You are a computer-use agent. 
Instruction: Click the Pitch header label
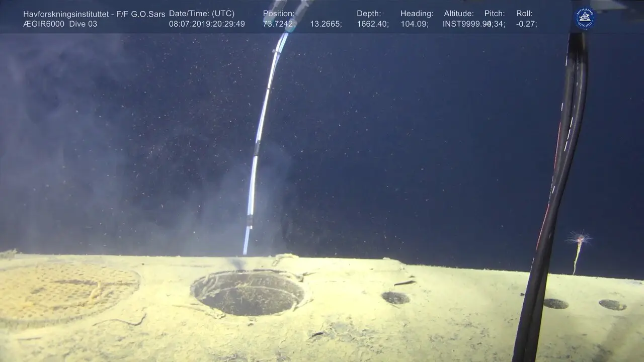494,14
